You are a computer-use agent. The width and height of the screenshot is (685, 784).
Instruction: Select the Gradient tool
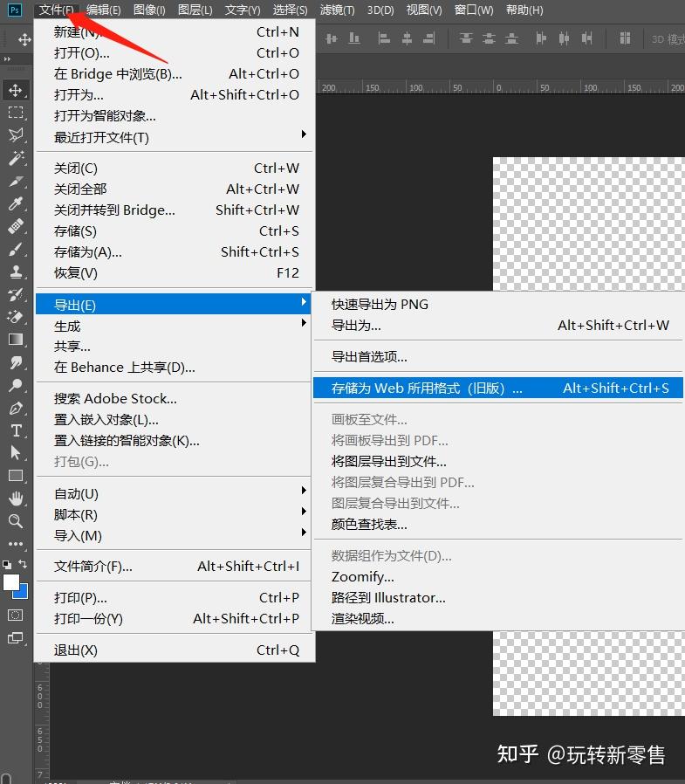[x=16, y=340]
